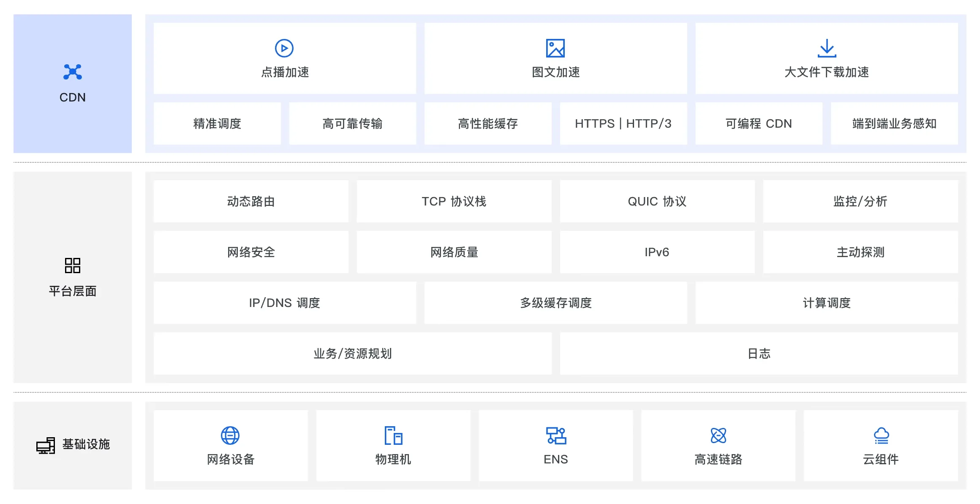Select the node diagram icon above ENS
This screenshot has height=504, width=980.
pyautogui.click(x=557, y=435)
